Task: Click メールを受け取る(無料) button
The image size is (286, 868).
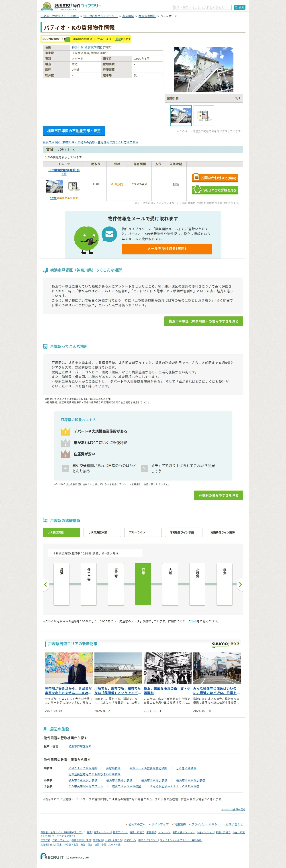Action: point(167,249)
